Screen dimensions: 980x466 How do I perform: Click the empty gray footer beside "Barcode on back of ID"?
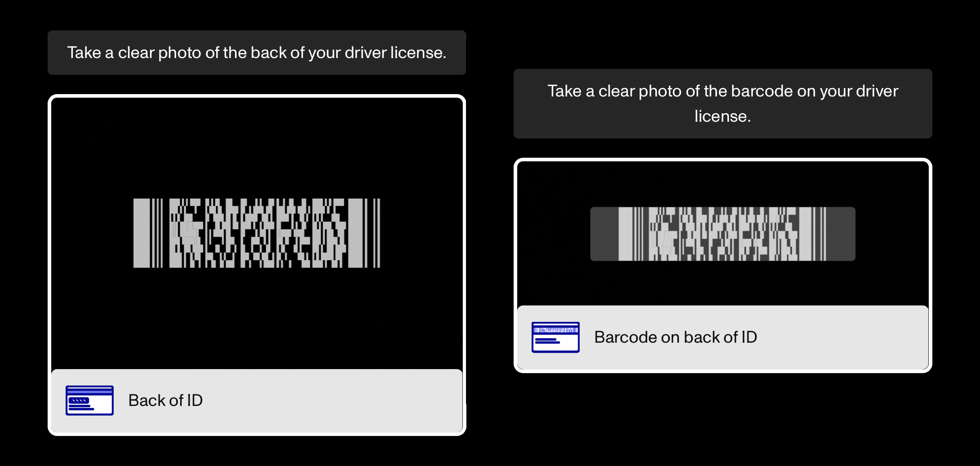click(843, 337)
